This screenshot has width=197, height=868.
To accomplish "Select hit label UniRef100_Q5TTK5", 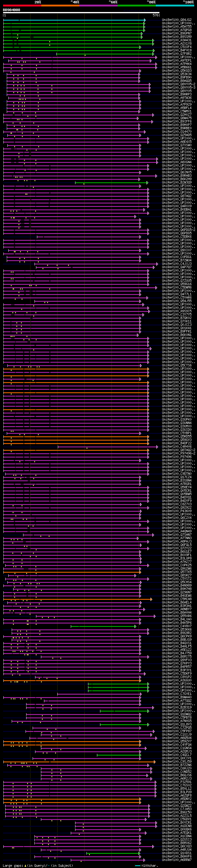I will (177, 572).
